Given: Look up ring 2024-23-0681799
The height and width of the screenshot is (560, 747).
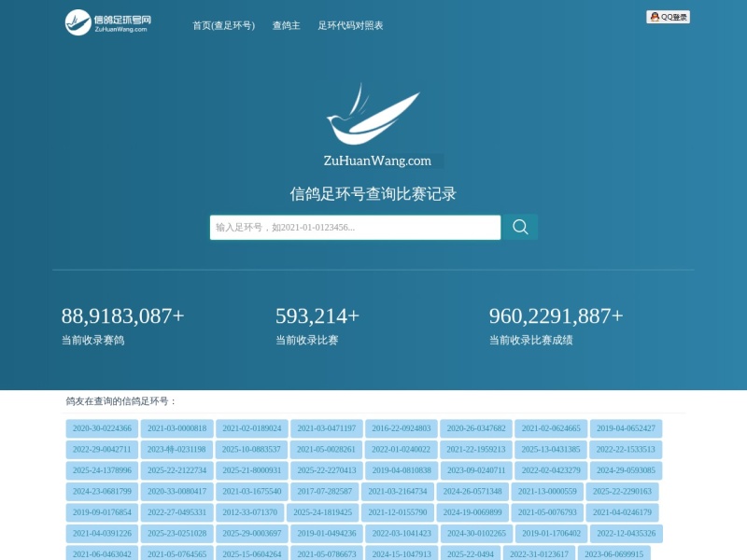Looking at the screenshot, I should pyautogui.click(x=102, y=492).
